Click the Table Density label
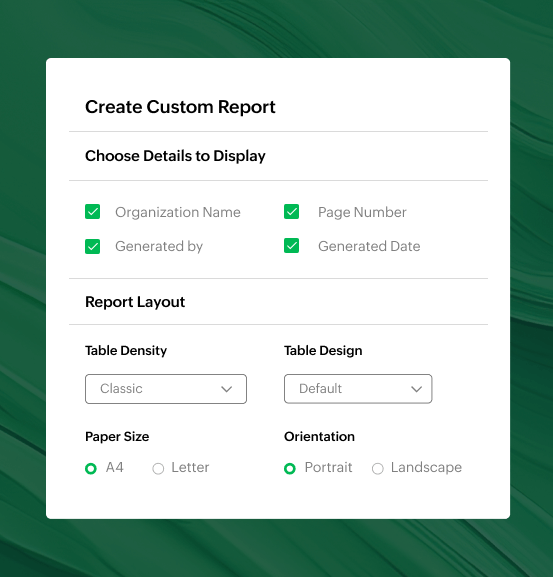The image size is (553, 577). 126,351
